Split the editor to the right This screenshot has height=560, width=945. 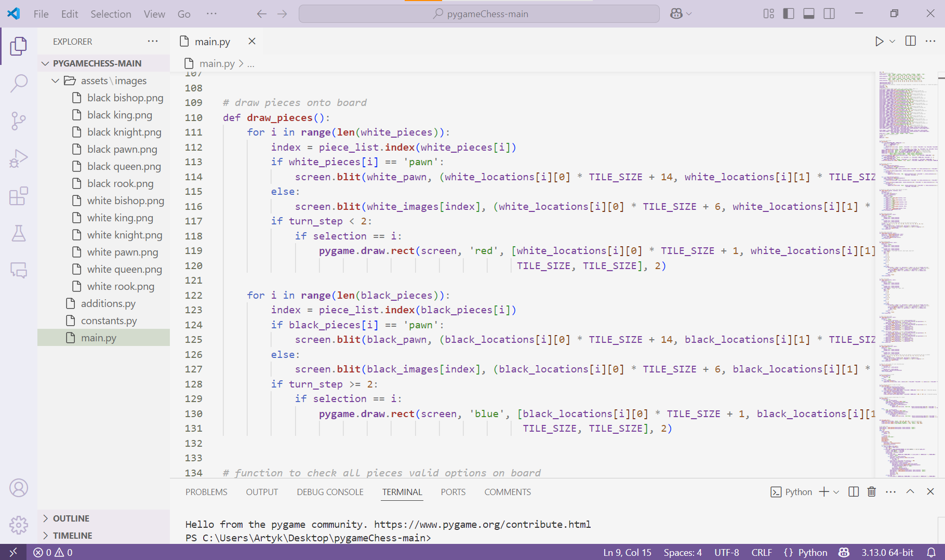point(910,42)
